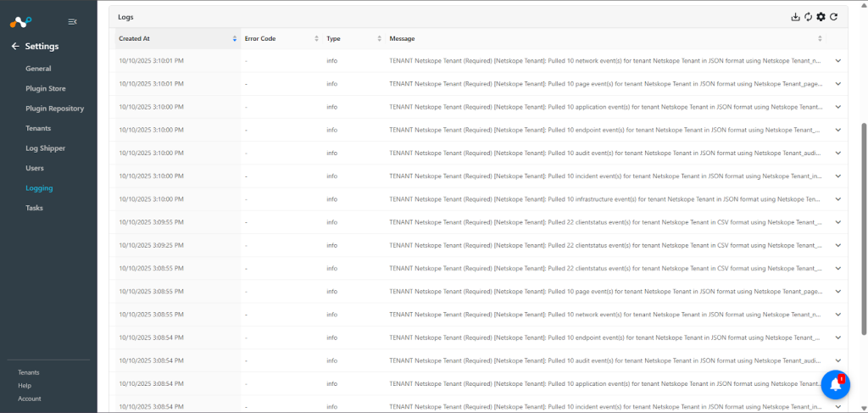Expand the 3:08:54 PM audit events row

838,360
